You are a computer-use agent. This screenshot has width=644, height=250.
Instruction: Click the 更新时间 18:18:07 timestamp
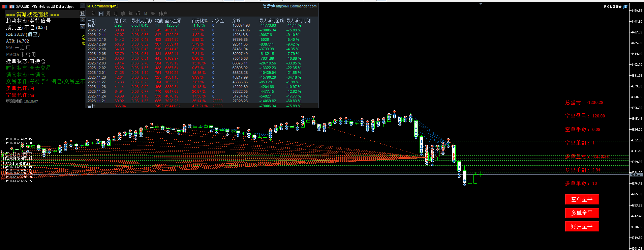pyautogui.click(x=22, y=101)
